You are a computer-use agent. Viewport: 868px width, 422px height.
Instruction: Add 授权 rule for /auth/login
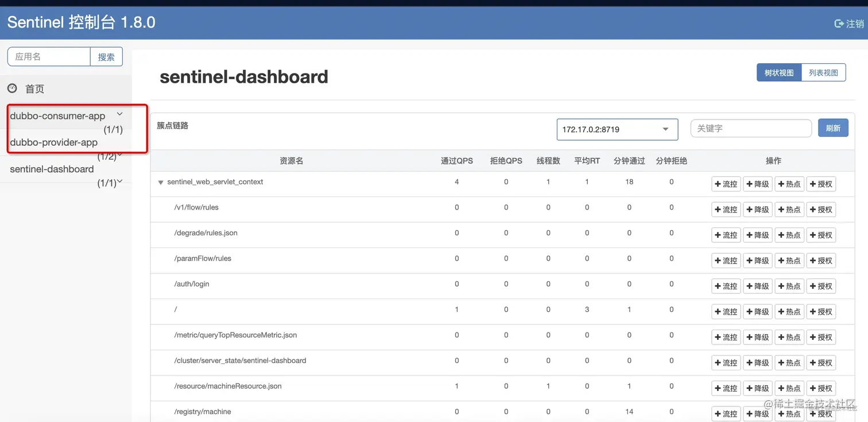click(x=821, y=286)
